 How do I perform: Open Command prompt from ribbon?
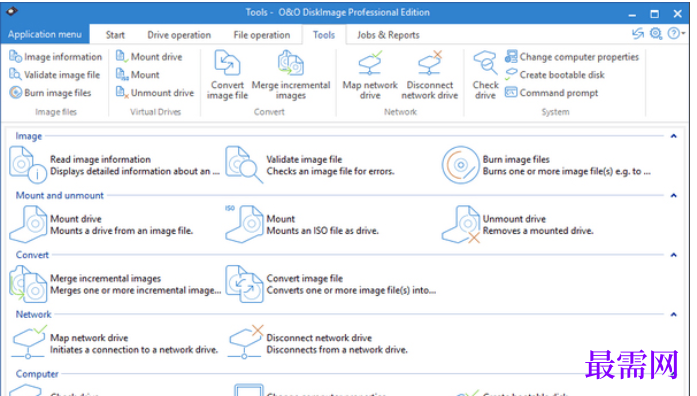(x=552, y=92)
